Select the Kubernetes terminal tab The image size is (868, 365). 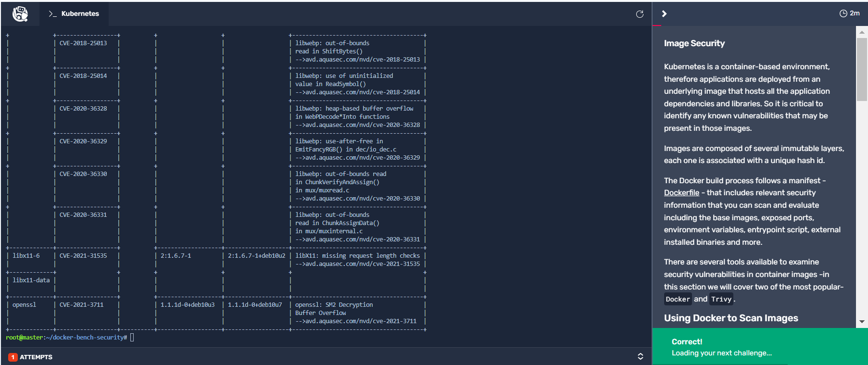tap(74, 13)
